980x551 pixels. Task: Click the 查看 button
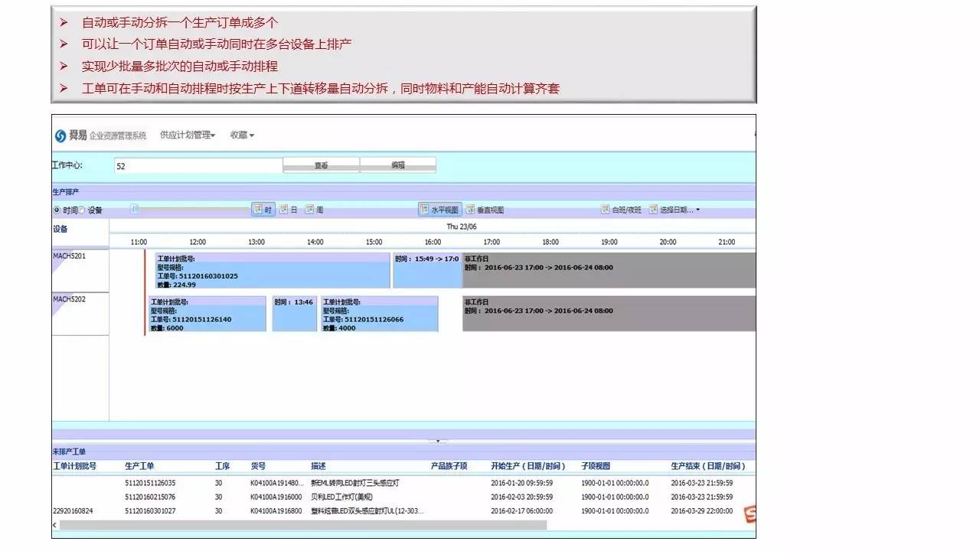[x=322, y=165]
